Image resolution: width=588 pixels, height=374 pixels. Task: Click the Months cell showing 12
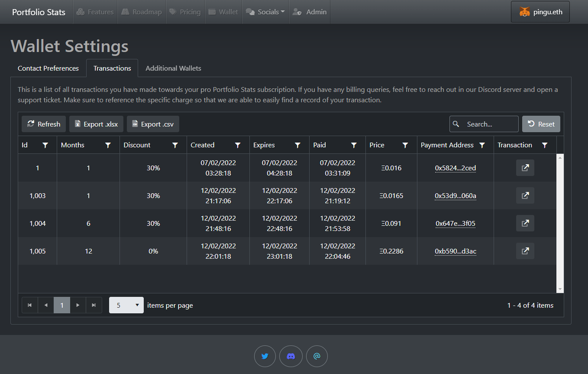click(88, 251)
